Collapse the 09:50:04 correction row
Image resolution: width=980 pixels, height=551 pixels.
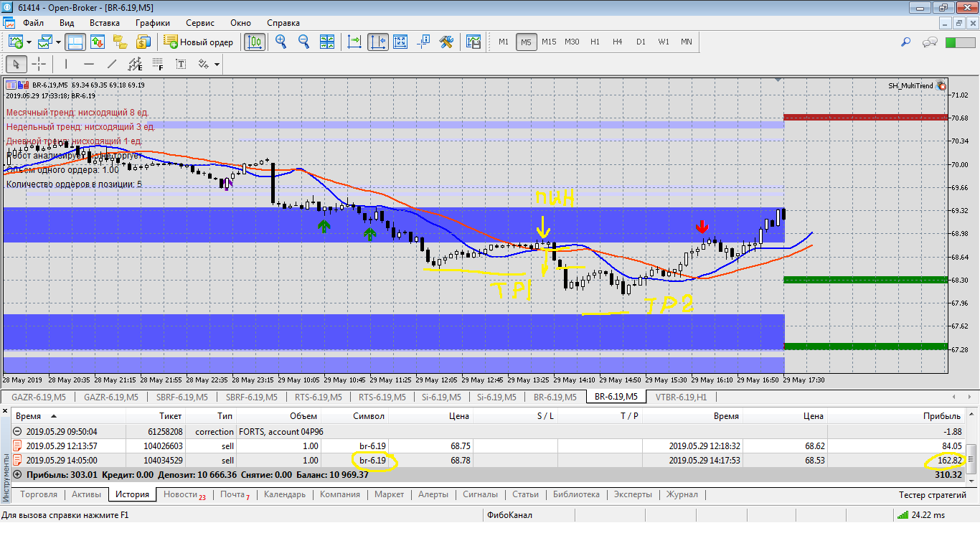[x=17, y=432]
